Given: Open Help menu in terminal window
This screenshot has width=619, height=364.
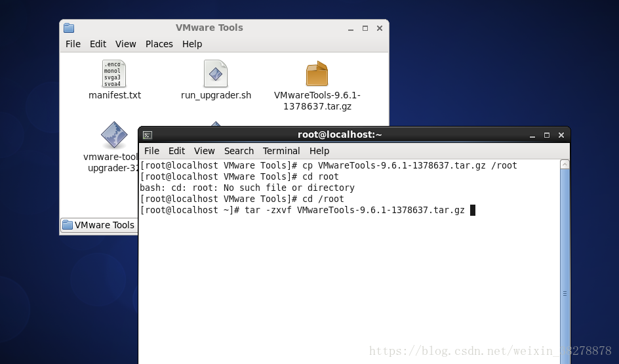Looking at the screenshot, I should 319,151.
